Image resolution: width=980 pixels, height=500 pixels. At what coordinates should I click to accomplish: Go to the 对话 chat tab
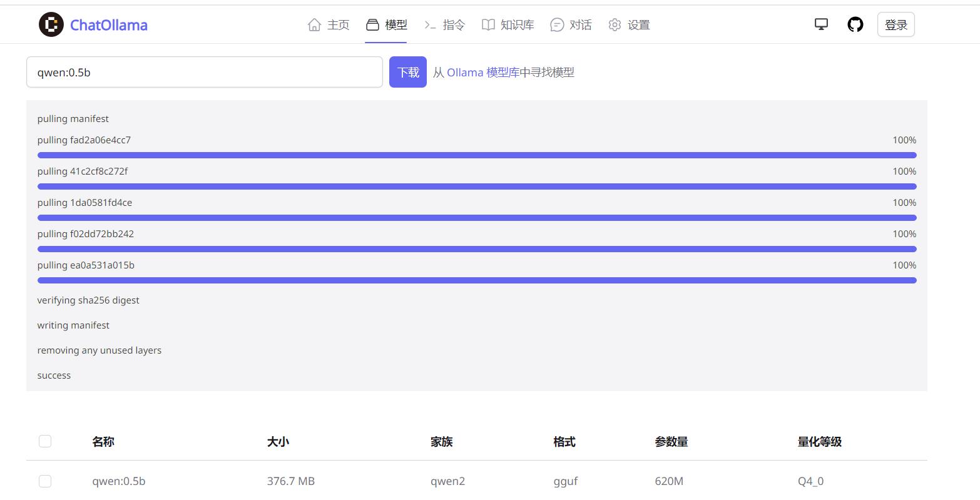click(x=571, y=24)
